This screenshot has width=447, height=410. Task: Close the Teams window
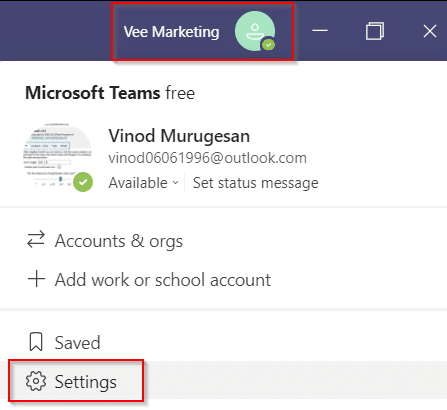430,31
